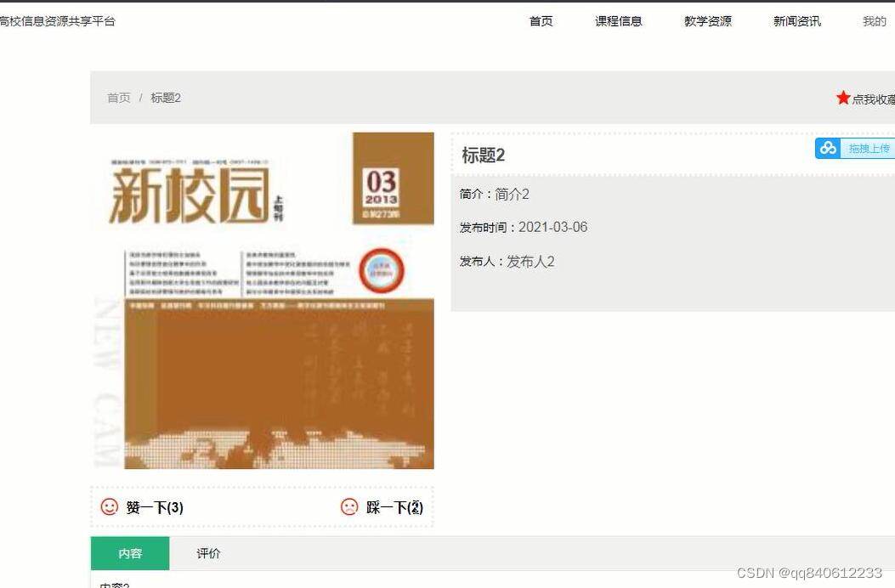Click the red star favorite icon
The image size is (895, 588).
tap(842, 98)
